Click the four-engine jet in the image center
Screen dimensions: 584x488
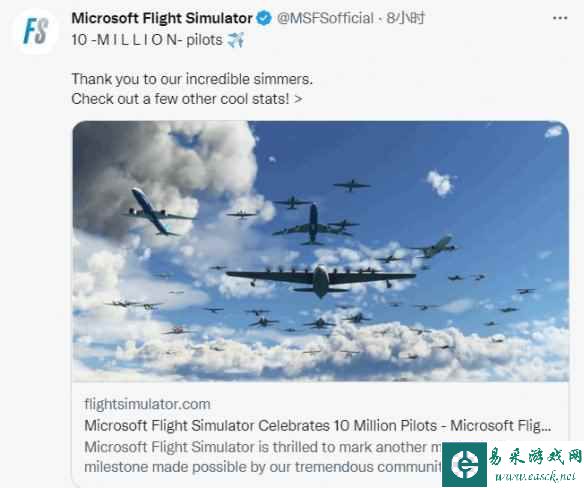tap(314, 225)
